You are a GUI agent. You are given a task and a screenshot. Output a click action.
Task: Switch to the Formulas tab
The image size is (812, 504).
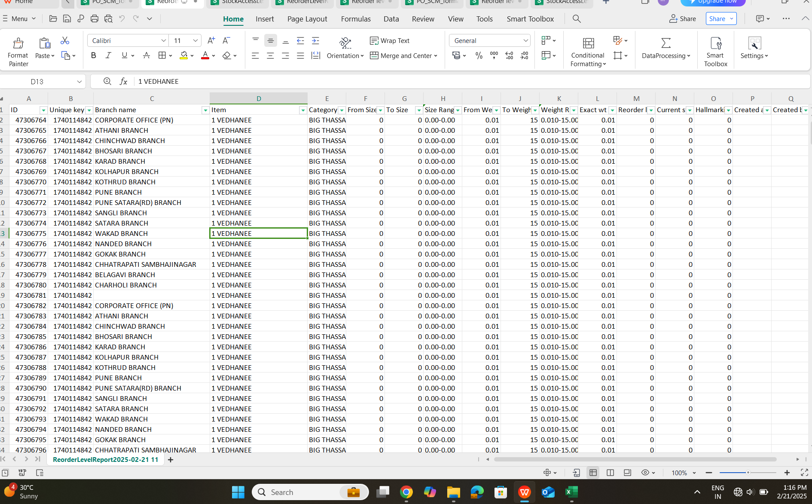[356, 19]
